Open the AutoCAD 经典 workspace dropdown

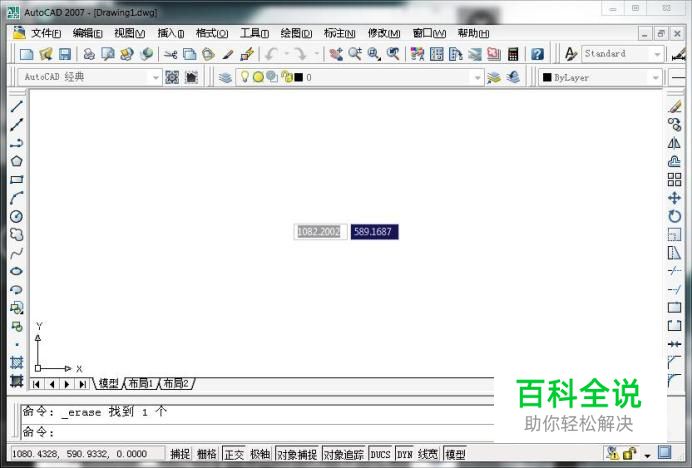tap(155, 77)
